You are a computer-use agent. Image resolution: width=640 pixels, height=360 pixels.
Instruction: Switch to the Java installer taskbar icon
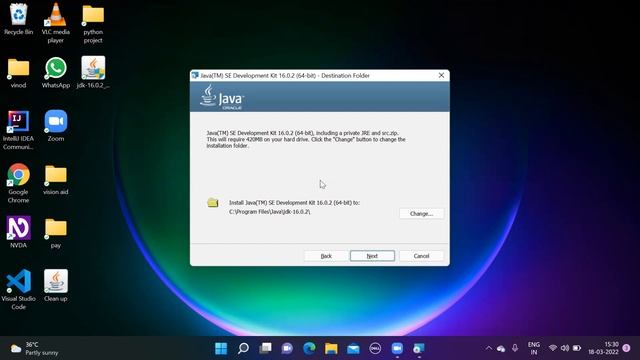419,349
